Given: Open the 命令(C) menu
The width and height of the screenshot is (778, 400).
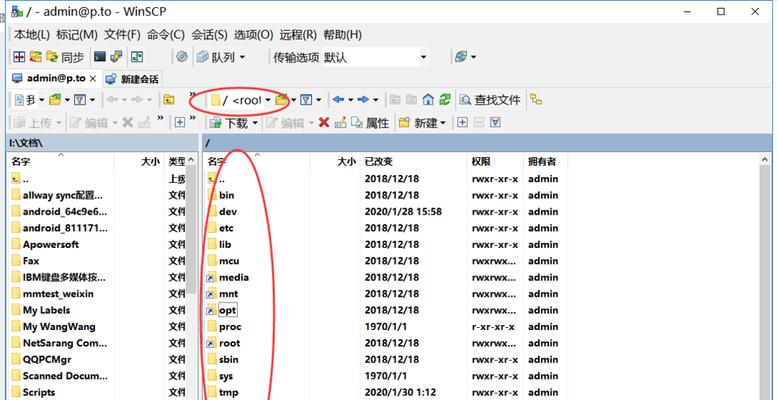Looking at the screenshot, I should point(166,35).
